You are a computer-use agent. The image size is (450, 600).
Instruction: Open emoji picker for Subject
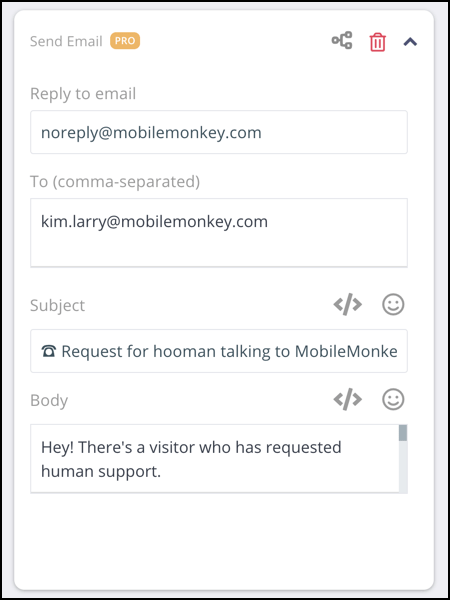coord(393,305)
